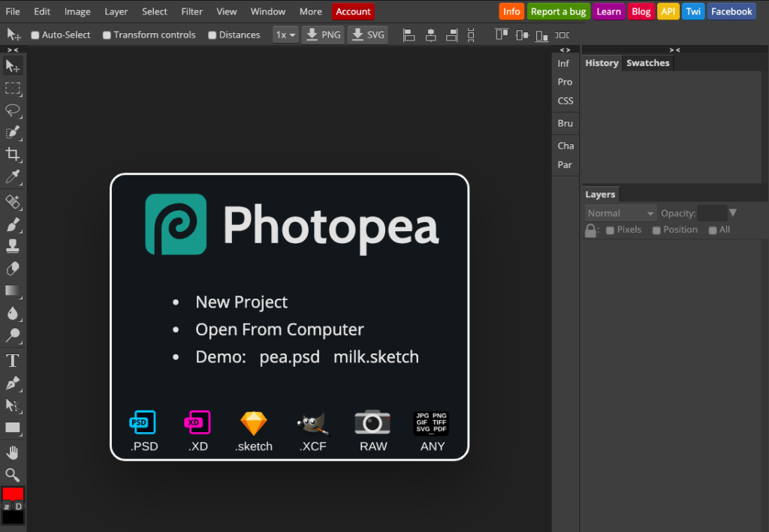Toggle the Pixels lock checkbox
This screenshot has height=532, width=769.
click(610, 230)
